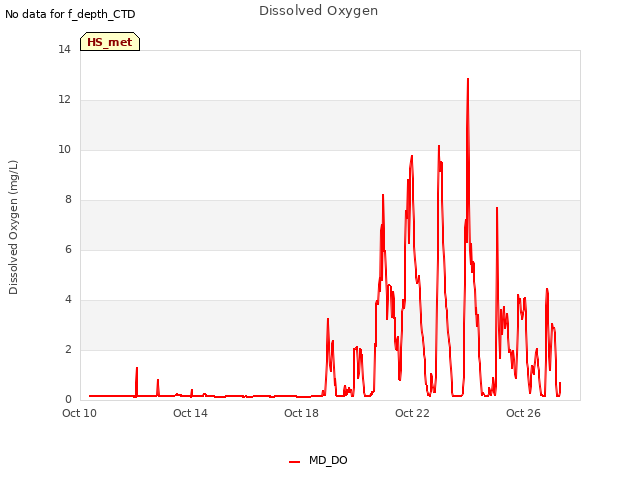This screenshot has width=640, height=480.
Task: Click the Oct 14 x-axis label
Action: pyautogui.click(x=190, y=413)
